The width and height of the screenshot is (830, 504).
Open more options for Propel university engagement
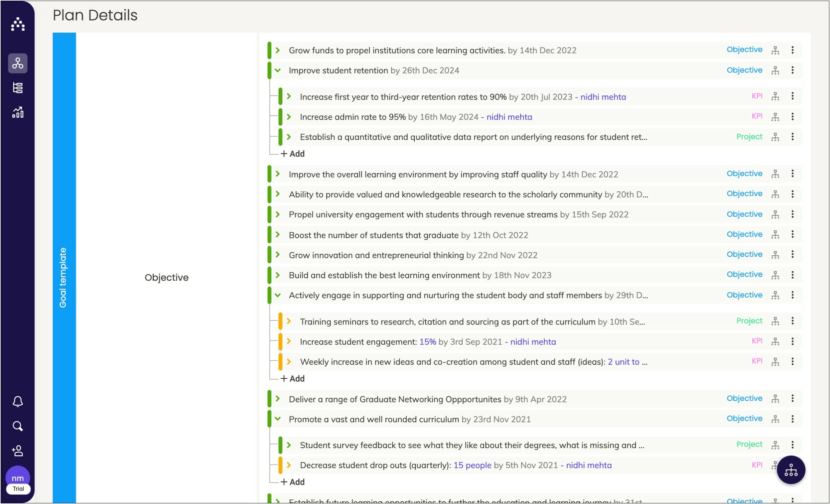[x=792, y=214]
